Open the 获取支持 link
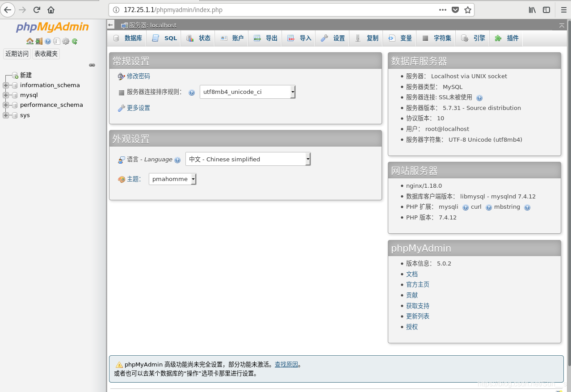 click(418, 306)
